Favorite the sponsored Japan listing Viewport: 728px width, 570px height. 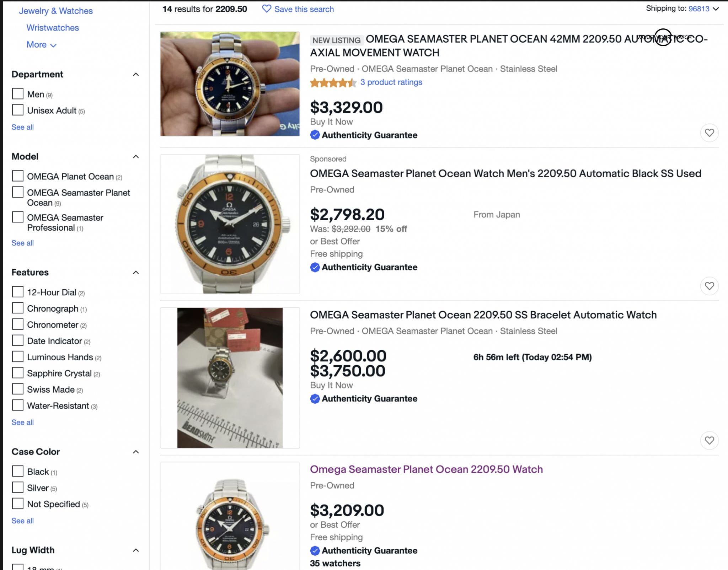[x=710, y=286]
